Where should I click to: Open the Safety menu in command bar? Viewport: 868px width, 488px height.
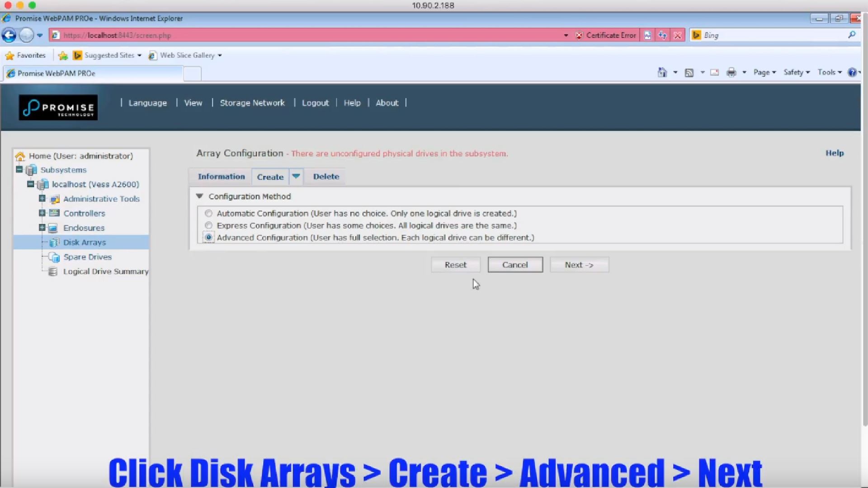[x=797, y=72]
